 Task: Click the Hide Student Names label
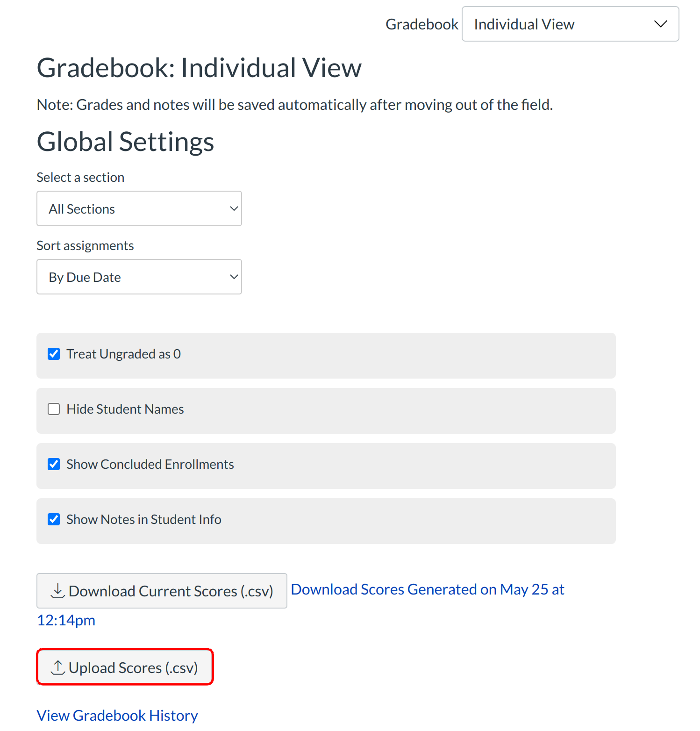tap(125, 409)
